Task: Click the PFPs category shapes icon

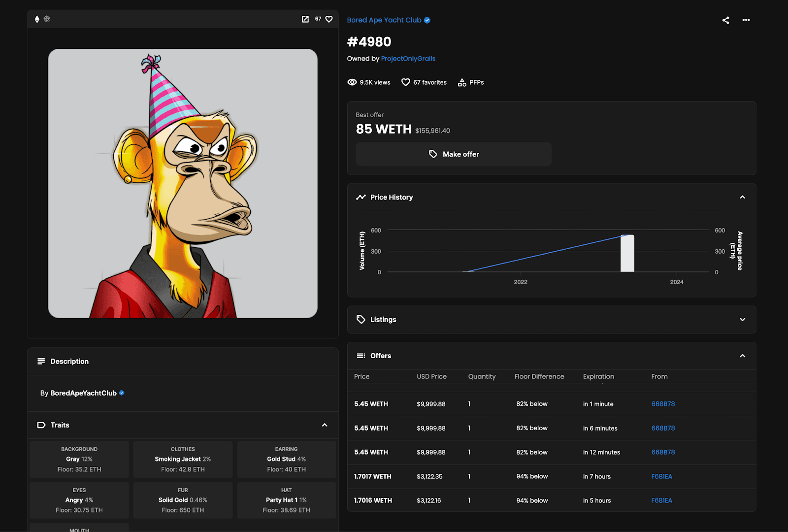Action: (x=462, y=82)
